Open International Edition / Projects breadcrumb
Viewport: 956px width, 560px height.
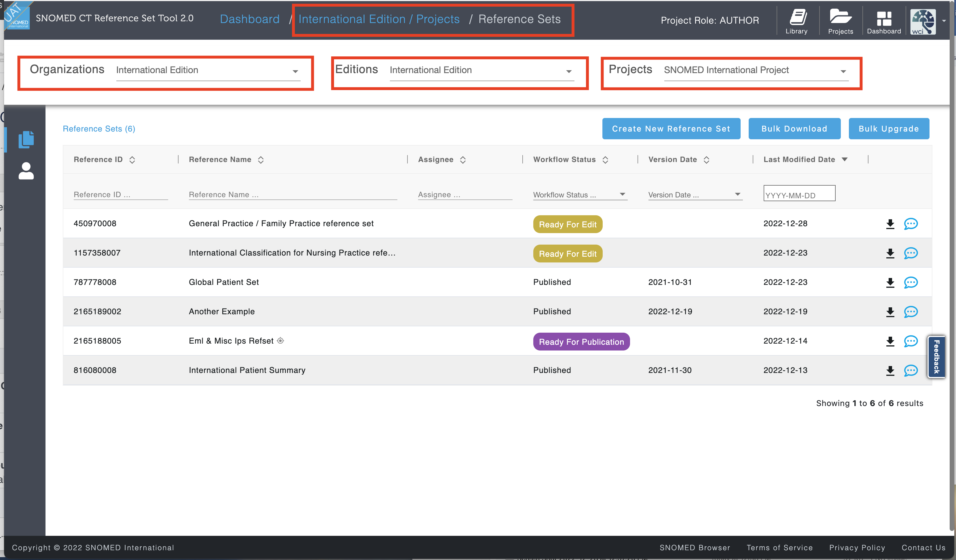[x=379, y=19]
